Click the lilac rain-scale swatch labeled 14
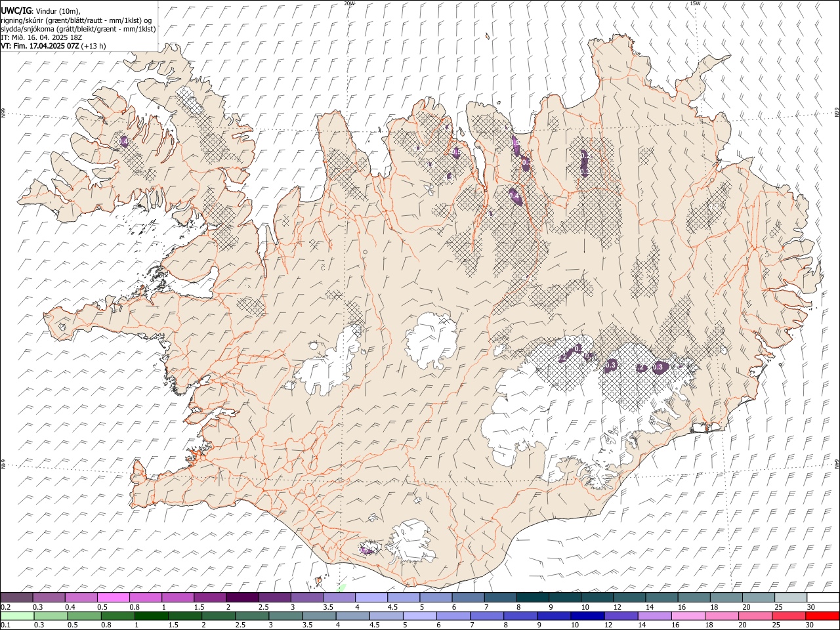This screenshot has height=630, width=840. [654, 616]
